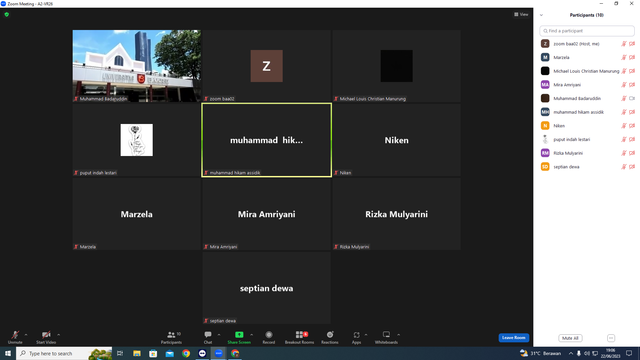Expand chat options arrow next to Chat

tap(219, 335)
